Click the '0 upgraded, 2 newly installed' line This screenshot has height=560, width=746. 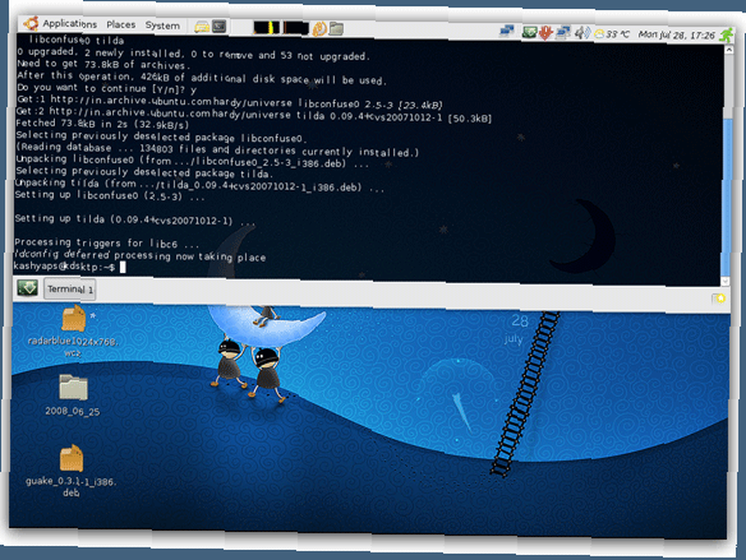193,54
